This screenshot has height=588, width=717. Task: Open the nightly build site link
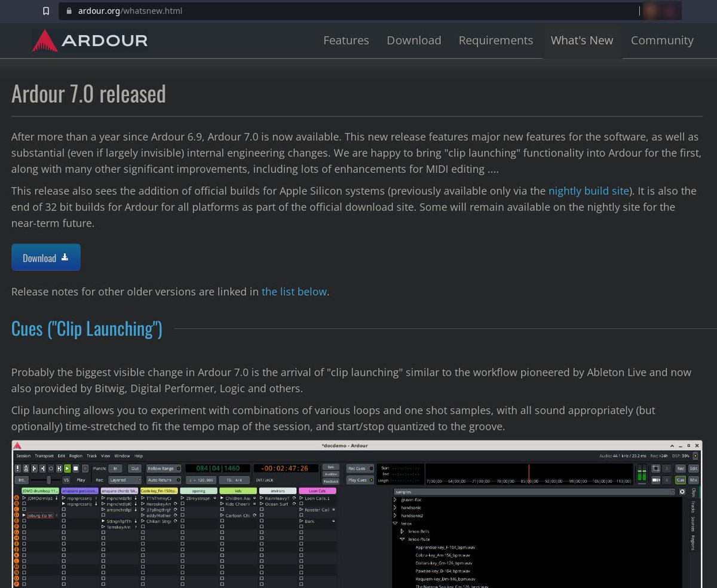(x=589, y=191)
